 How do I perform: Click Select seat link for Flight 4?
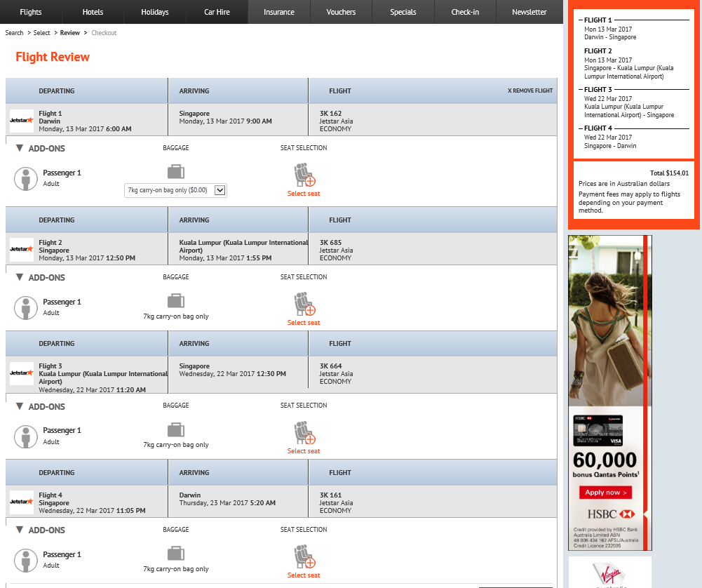tap(304, 575)
